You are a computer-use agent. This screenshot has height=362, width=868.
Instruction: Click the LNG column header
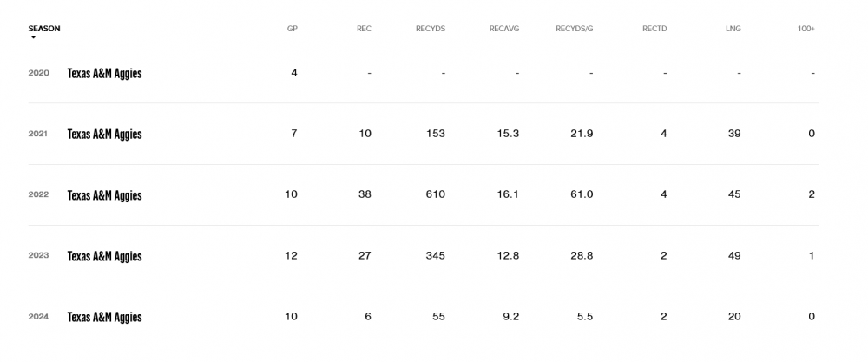tap(733, 29)
